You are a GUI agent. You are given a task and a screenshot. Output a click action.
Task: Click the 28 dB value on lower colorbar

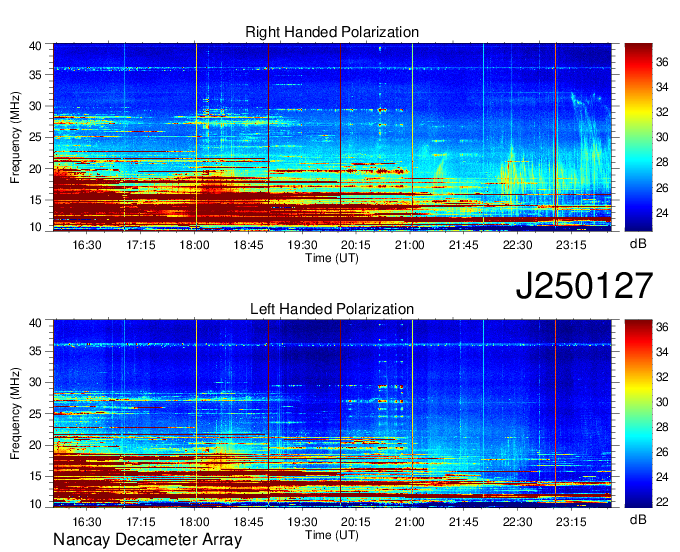click(x=662, y=427)
